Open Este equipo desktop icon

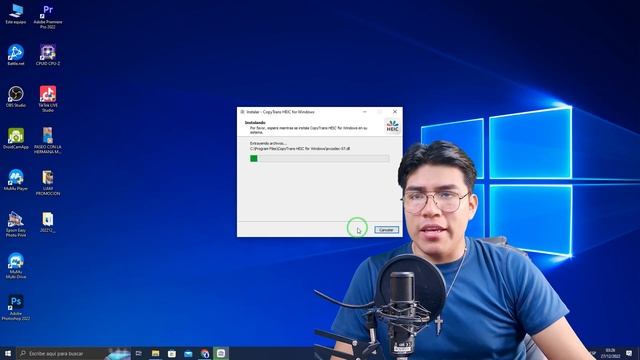16,14
